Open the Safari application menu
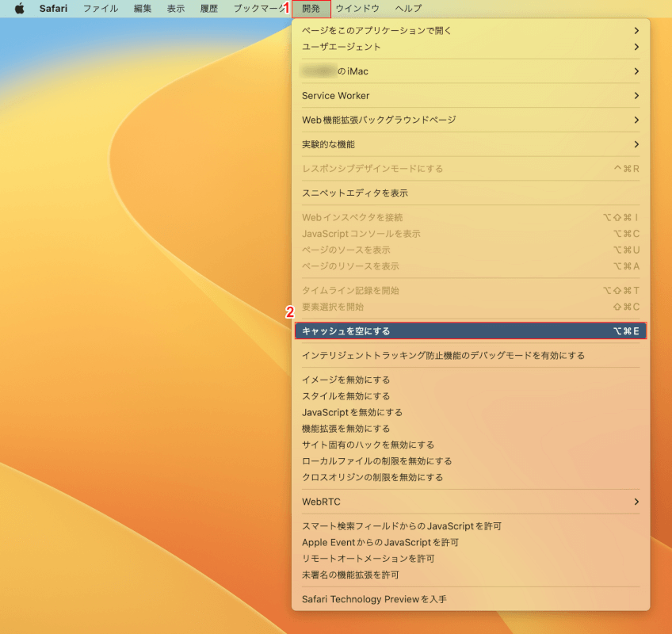The image size is (672, 634). tap(53, 9)
